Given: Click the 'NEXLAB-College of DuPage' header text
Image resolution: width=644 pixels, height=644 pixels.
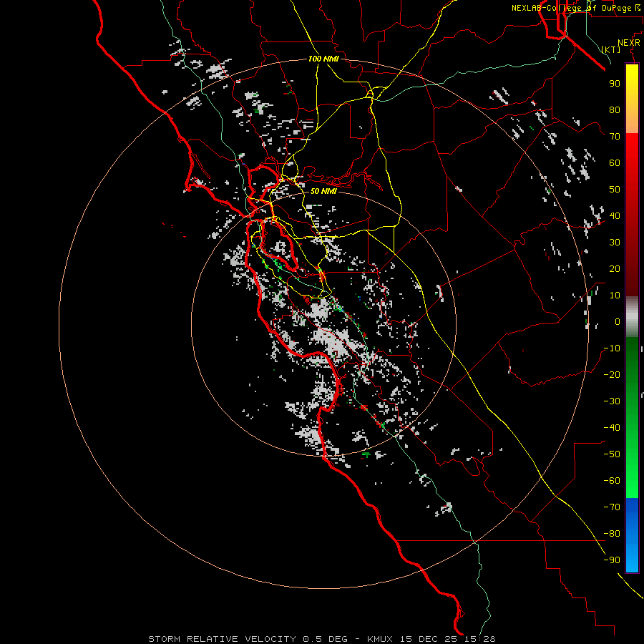Looking at the screenshot, I should pos(571,8).
